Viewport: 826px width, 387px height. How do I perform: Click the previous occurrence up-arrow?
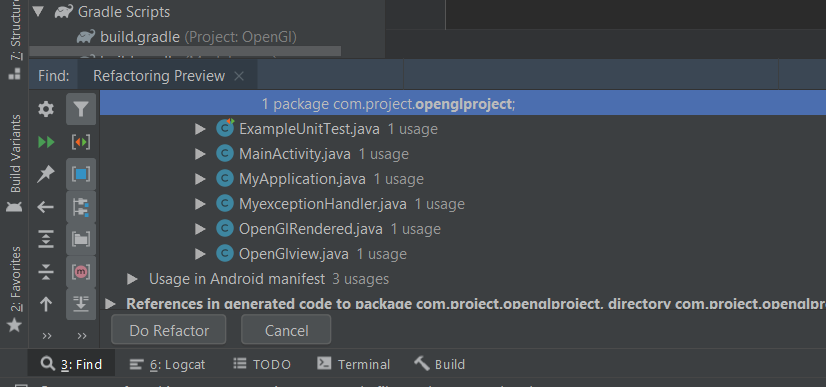[x=46, y=304]
